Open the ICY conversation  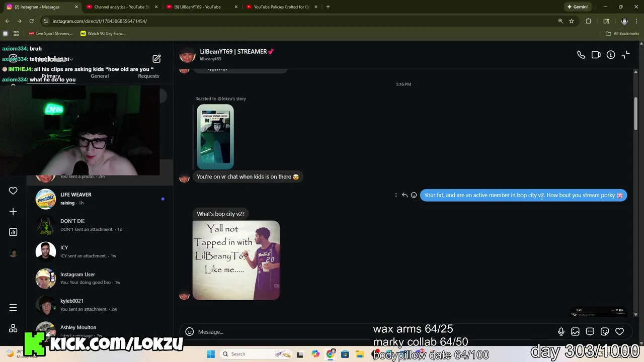(100, 251)
